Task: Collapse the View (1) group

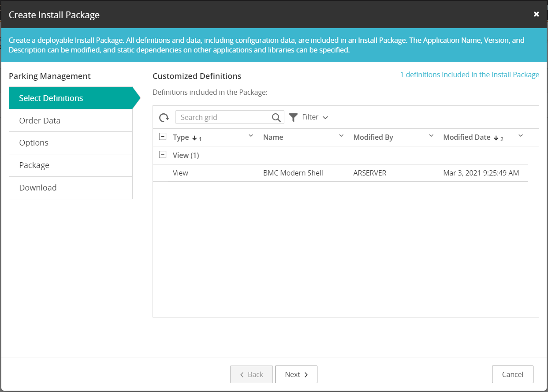Action: click(x=163, y=155)
